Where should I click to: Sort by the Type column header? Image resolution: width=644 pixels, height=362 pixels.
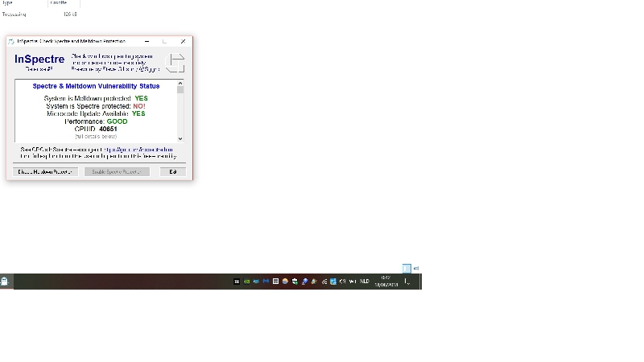(8, 3)
